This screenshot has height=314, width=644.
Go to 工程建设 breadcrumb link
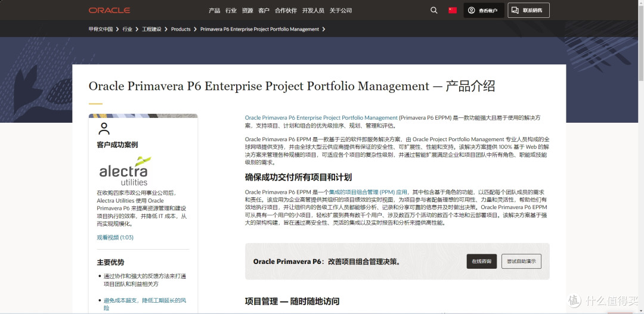pyautogui.click(x=151, y=29)
